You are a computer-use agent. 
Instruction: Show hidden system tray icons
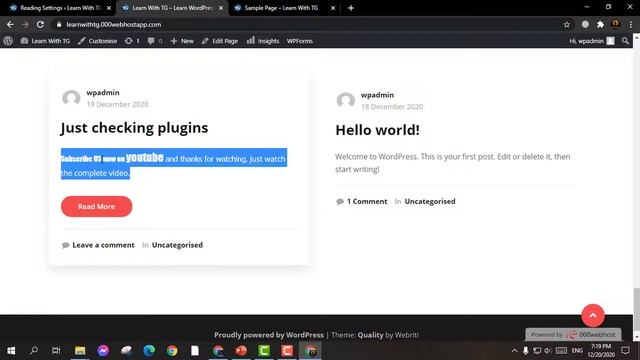tap(514, 351)
